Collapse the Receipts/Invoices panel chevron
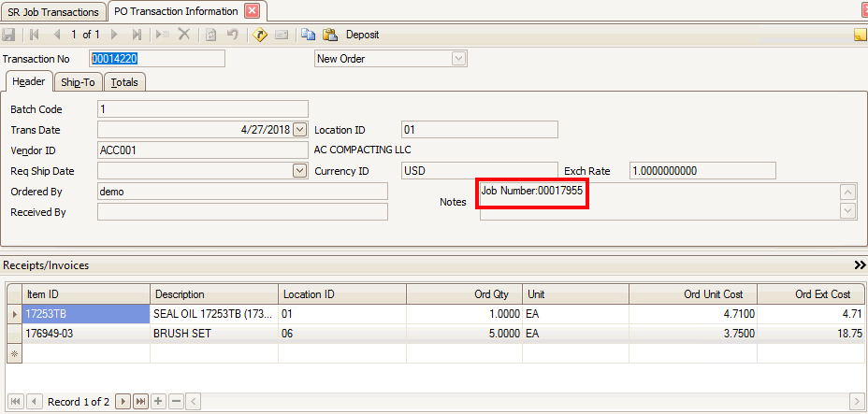The height and width of the screenshot is (414, 868). [860, 265]
